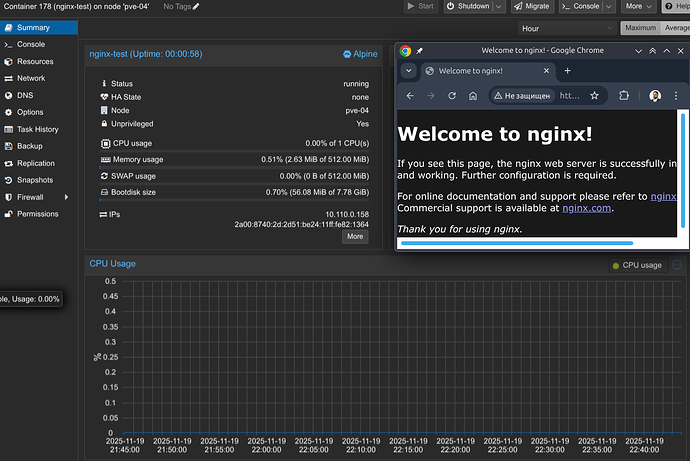Screen dimensions: 690x461
Task: Click the edit tags pencil icon
Action: click(x=195, y=7)
